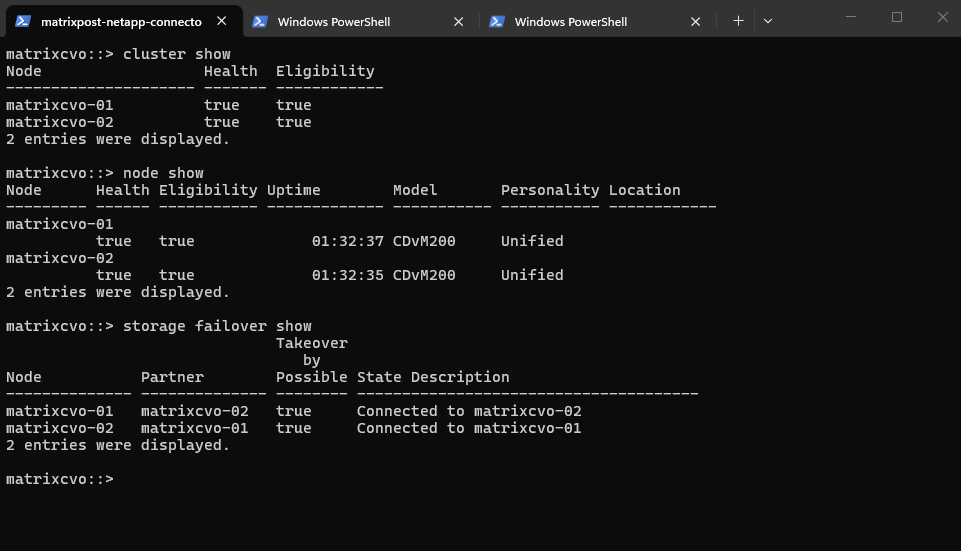
Task: Open the middle Windows PowerShell tab
Action: (333, 21)
